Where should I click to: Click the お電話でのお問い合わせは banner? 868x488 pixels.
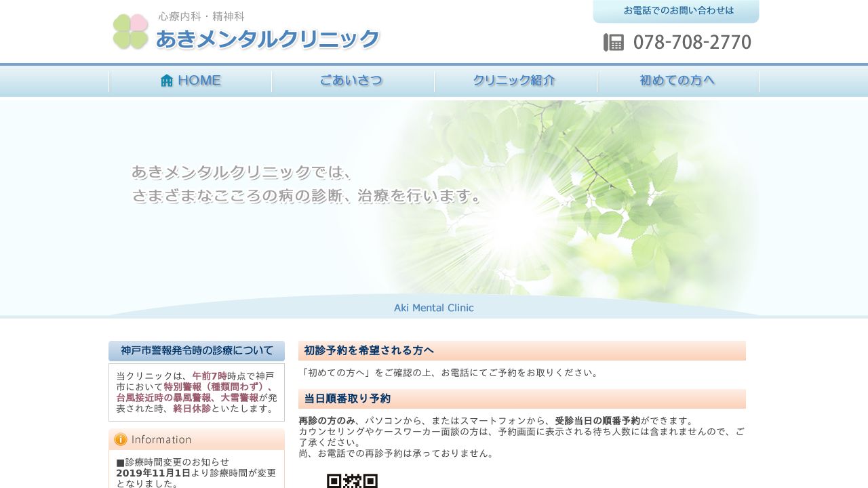point(678,11)
